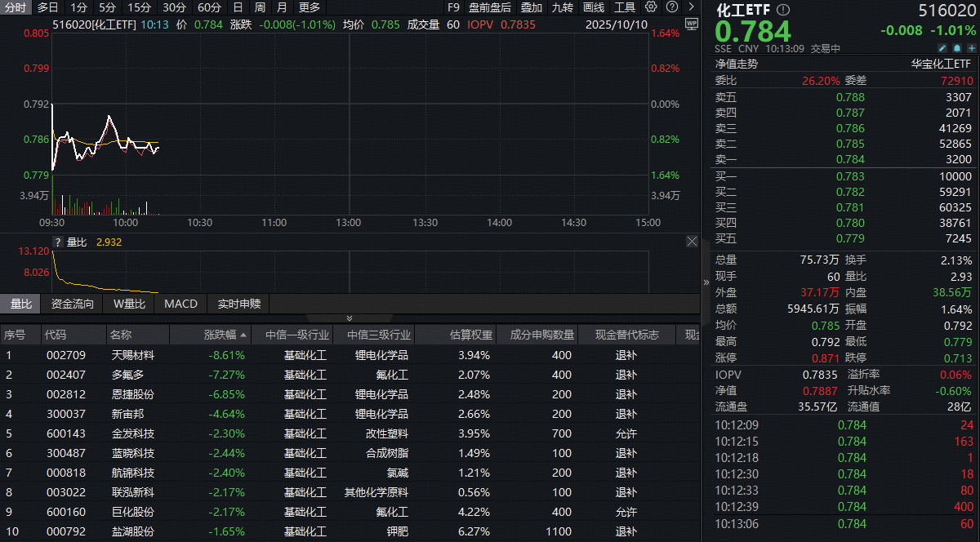Open the settings gear icon on the toolbar
The image size is (980, 542).
click(x=650, y=7)
